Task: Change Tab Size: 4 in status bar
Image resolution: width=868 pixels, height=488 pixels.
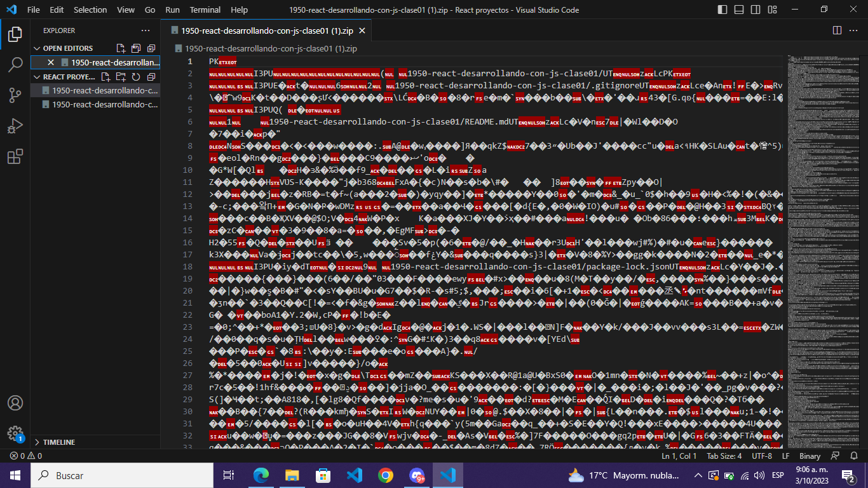Action: (724, 456)
